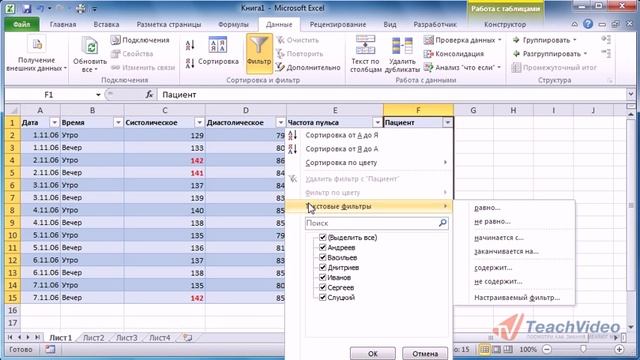Screen dimensions: 640x360
Task: Click Text to Columns (Текст по столбцам)
Action: [x=365, y=54]
